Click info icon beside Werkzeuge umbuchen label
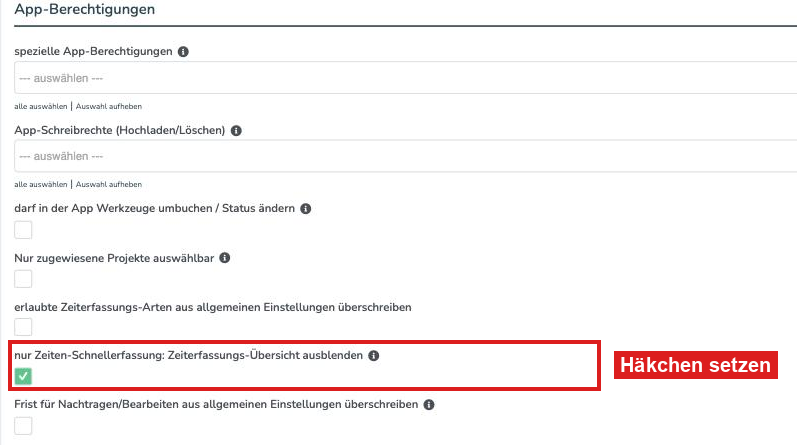 (305, 209)
